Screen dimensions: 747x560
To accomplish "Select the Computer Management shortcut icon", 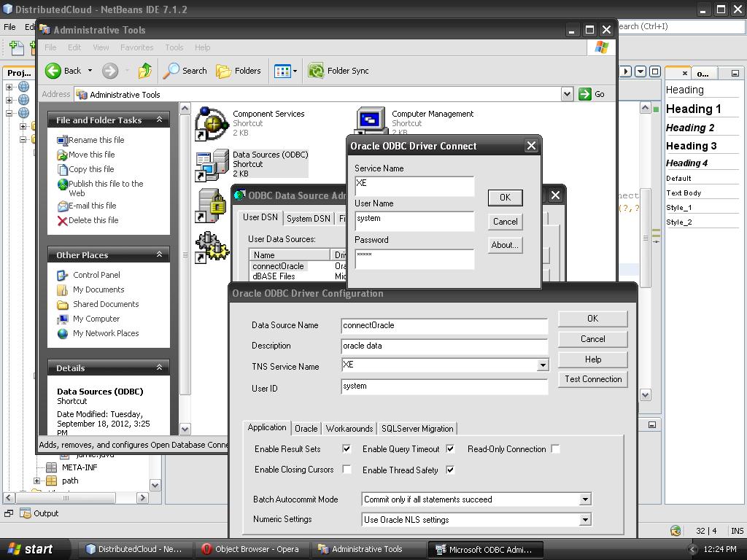I will coord(370,120).
